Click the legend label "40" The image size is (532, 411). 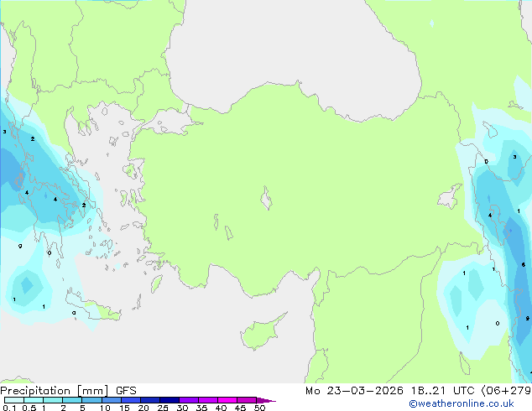point(221,408)
